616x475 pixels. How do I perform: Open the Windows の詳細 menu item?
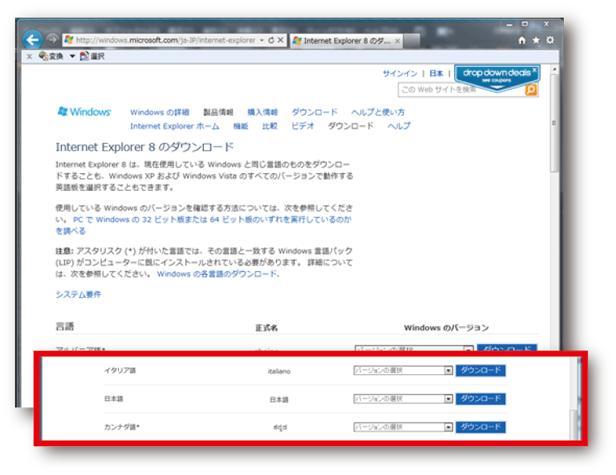(x=160, y=112)
